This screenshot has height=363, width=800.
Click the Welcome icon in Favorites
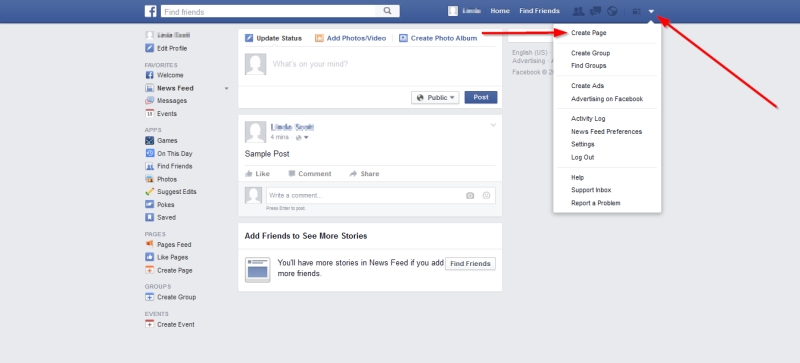149,75
